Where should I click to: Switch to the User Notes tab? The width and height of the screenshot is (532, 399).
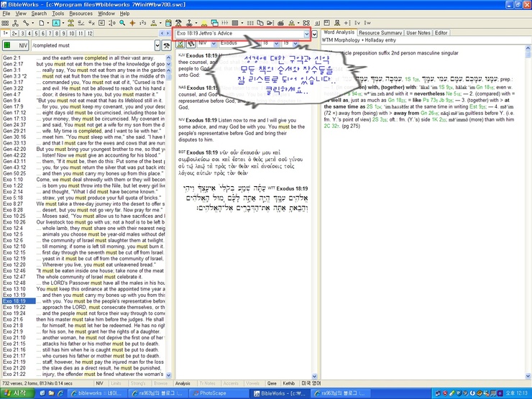click(418, 33)
